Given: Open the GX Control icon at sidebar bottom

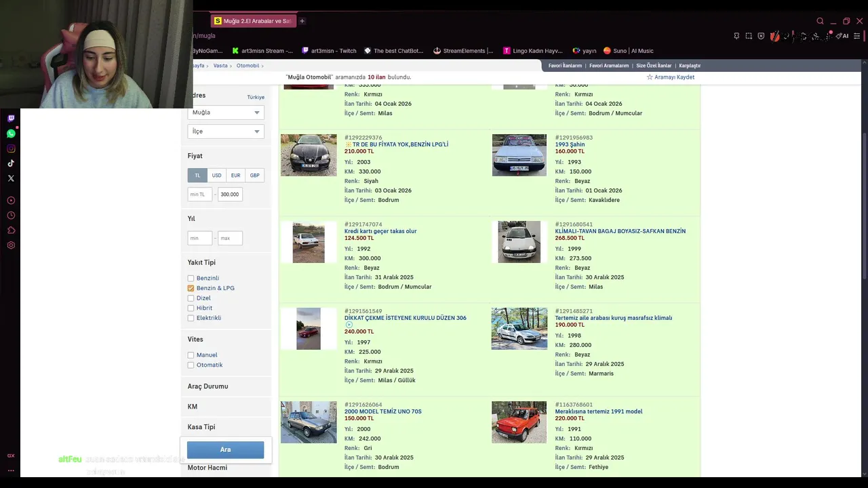Looking at the screenshot, I should tap(11, 456).
